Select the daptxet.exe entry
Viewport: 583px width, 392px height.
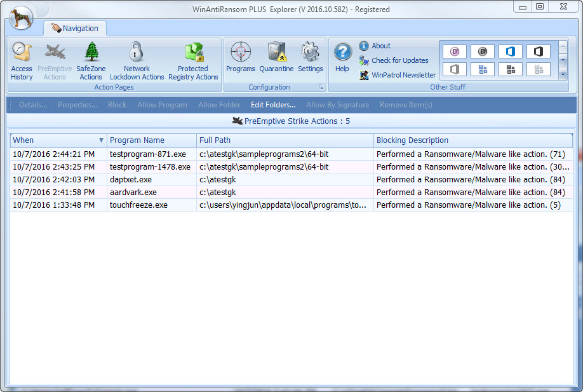[131, 180]
